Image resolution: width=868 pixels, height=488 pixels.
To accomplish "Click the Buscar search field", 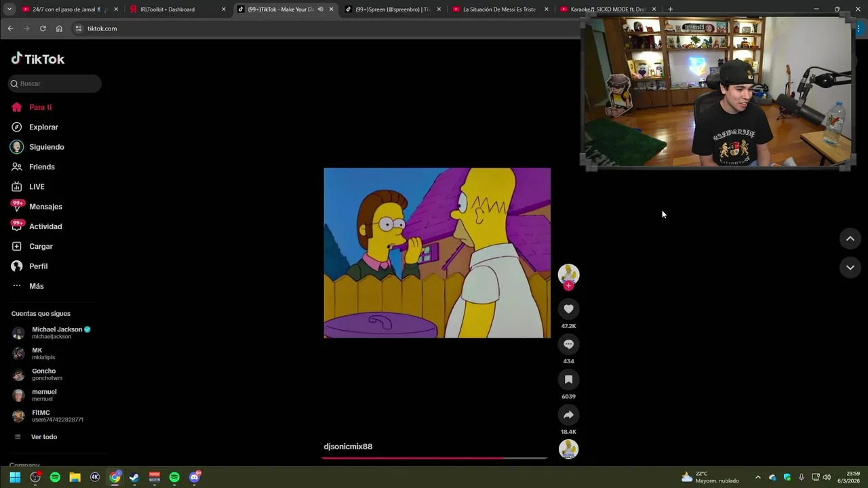I will tap(55, 83).
